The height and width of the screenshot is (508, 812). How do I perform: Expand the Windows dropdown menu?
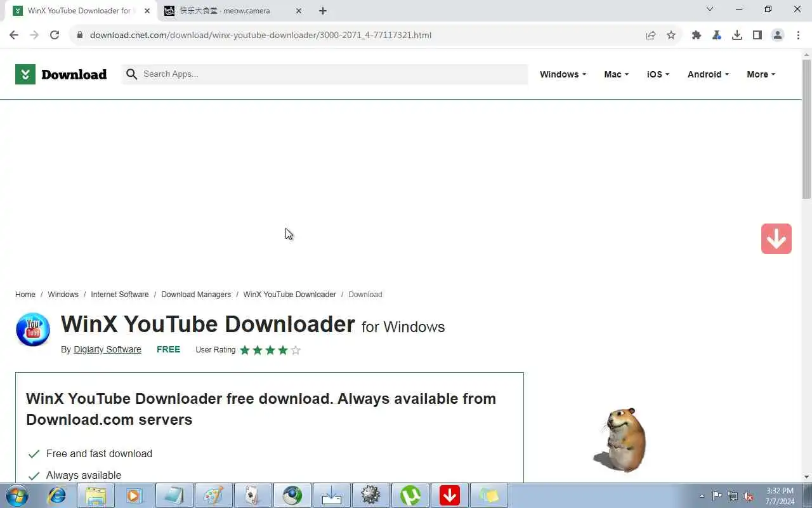click(563, 74)
